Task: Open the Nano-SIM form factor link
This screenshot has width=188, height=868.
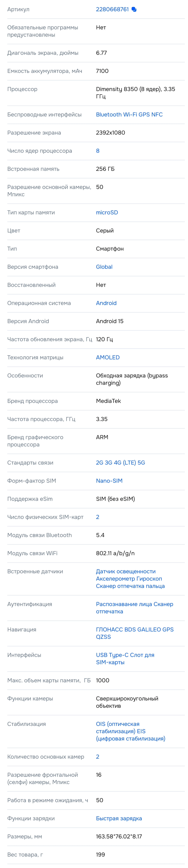Action: point(109,481)
